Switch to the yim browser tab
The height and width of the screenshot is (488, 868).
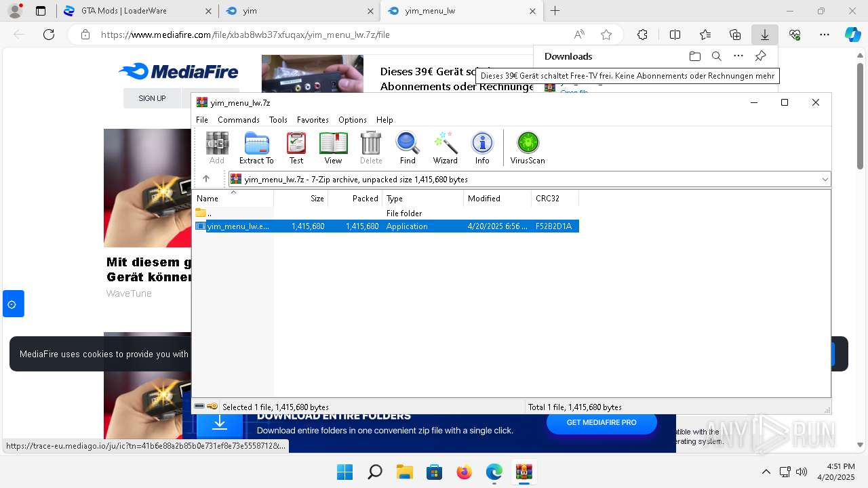pyautogui.click(x=299, y=11)
